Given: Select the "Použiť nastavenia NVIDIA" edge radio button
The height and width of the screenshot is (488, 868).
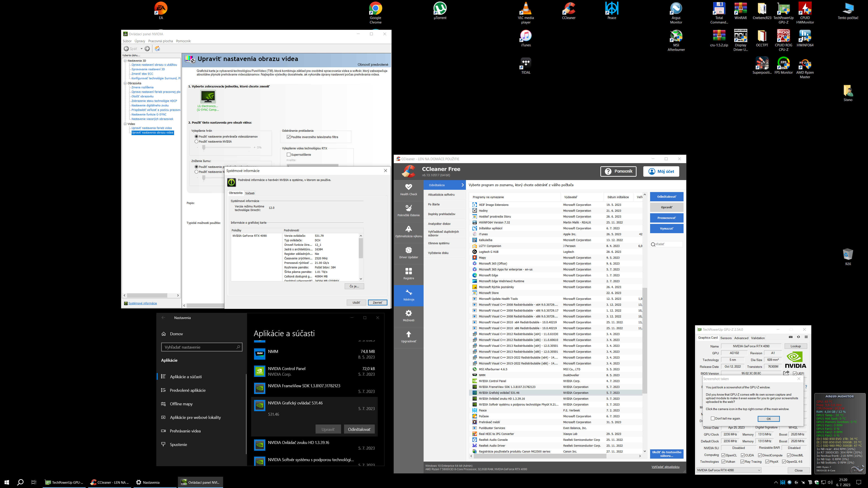Looking at the screenshot, I should pyautogui.click(x=196, y=141).
